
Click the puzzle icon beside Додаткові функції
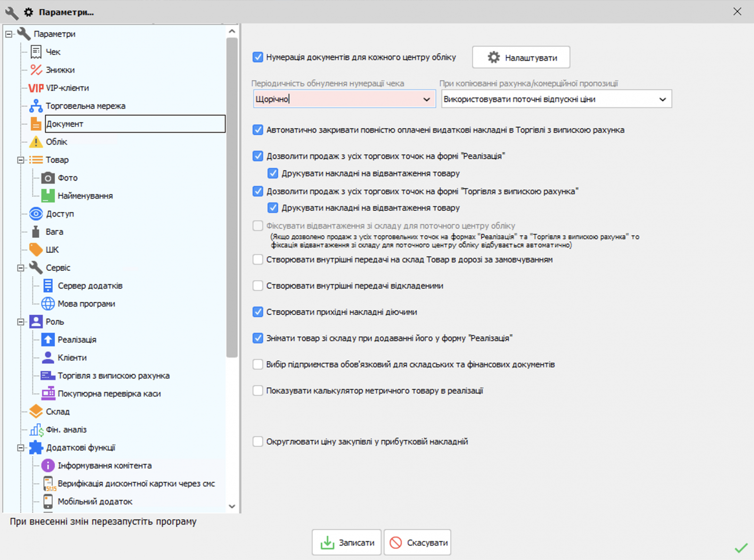(x=36, y=448)
